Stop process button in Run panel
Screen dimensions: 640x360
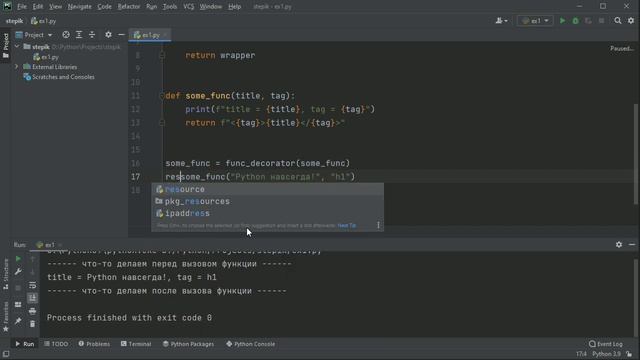pos(18,288)
